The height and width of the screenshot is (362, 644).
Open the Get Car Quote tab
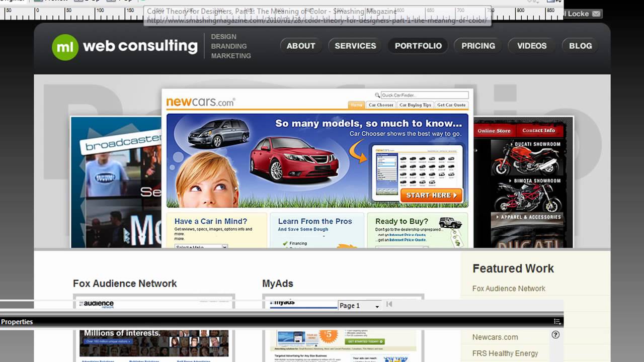coord(451,105)
